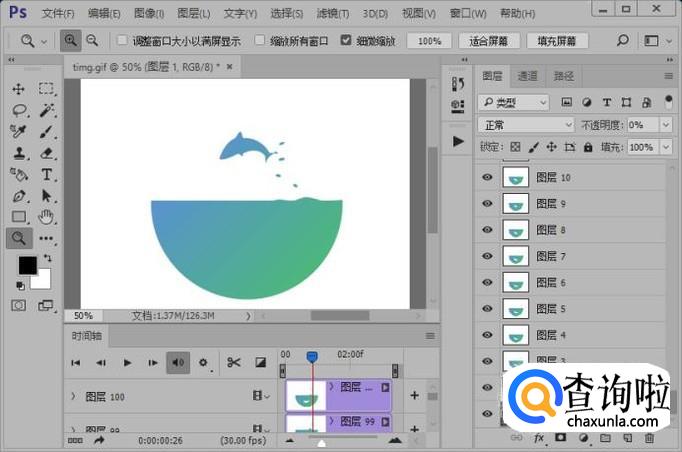Select the Horizontal Type tool

[46, 174]
